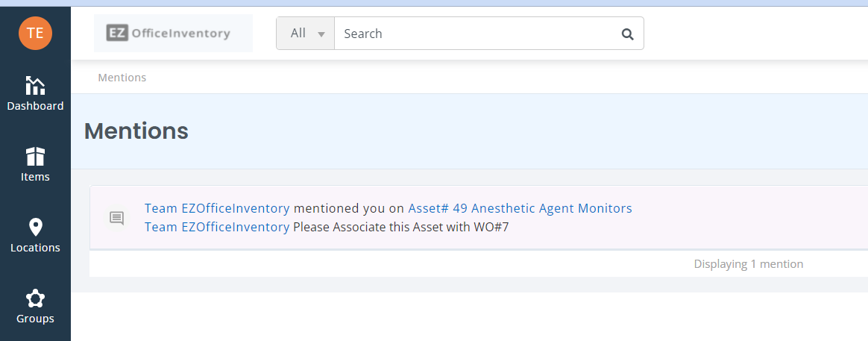Focus the Search text field

(x=476, y=34)
